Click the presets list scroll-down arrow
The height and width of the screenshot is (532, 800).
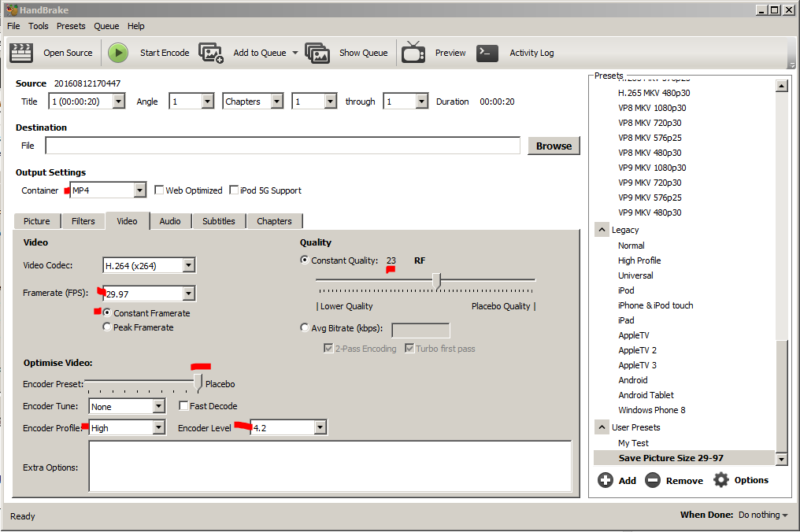(781, 459)
